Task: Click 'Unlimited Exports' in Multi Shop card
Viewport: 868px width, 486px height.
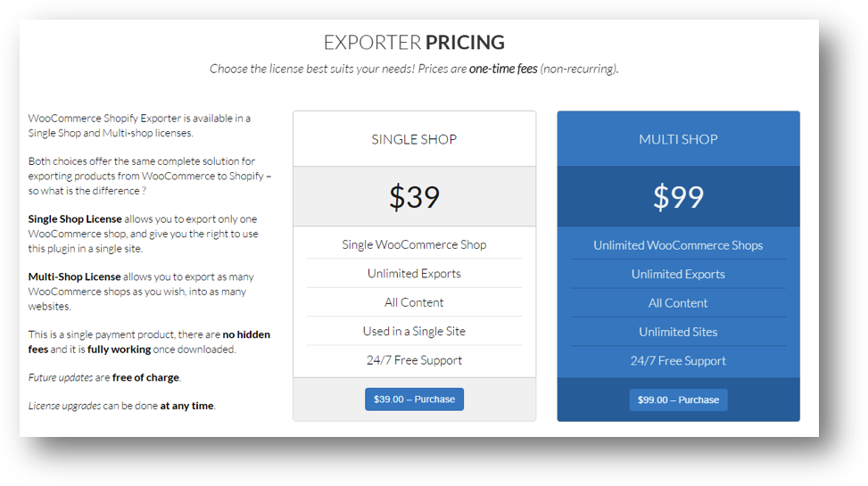Action: tap(678, 275)
